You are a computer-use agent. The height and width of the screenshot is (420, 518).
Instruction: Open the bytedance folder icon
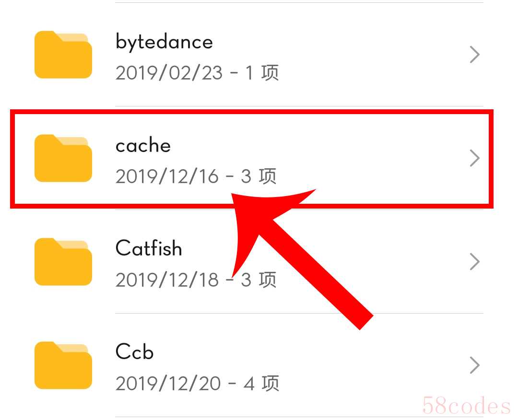coord(63,55)
